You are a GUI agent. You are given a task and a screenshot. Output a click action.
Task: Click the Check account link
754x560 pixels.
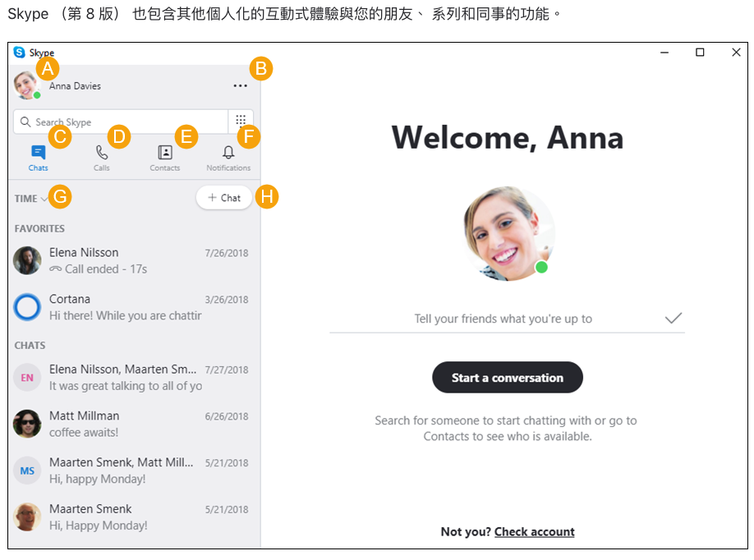tap(534, 531)
